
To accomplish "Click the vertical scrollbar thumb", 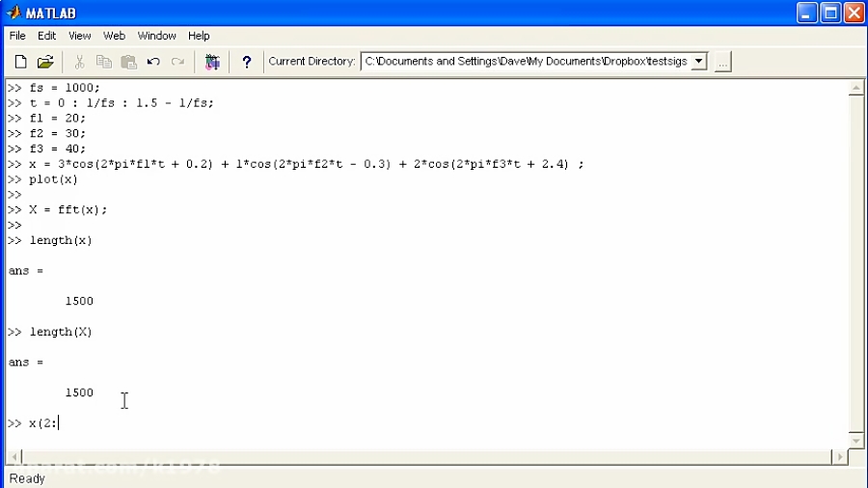I will pyautogui.click(x=855, y=263).
